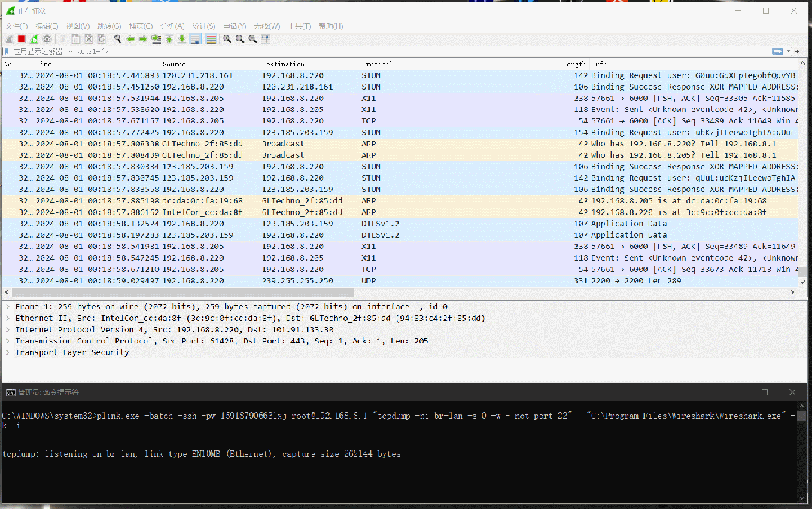Sort by the Protocol column header
The width and height of the screenshot is (812, 509).
(461, 64)
